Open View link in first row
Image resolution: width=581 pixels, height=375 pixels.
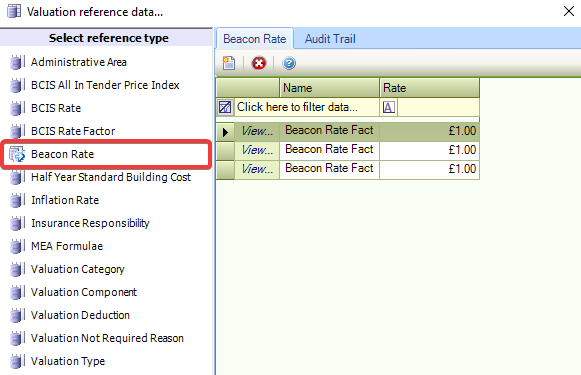[257, 131]
